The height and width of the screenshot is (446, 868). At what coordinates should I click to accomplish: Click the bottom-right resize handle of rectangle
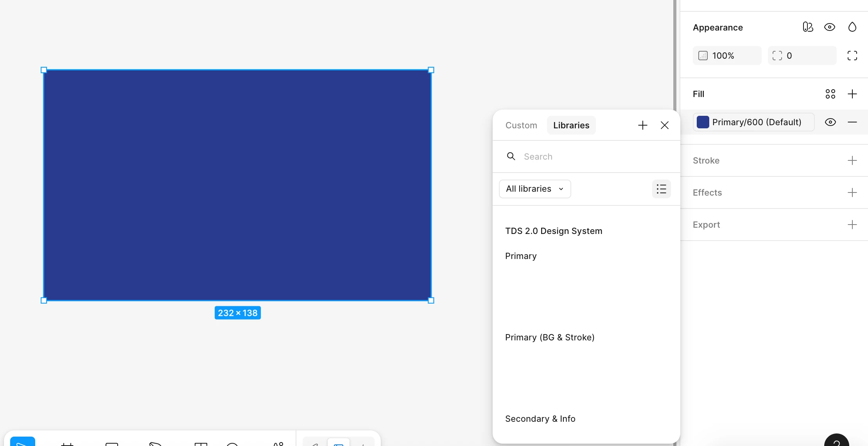[431, 300]
